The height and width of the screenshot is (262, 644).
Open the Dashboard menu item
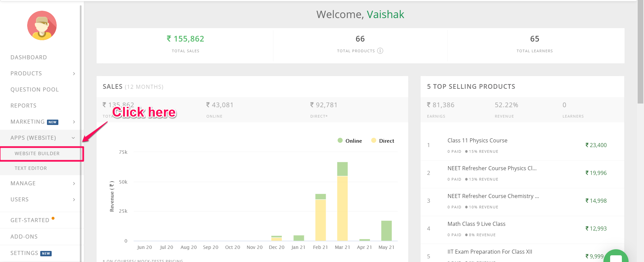(29, 57)
